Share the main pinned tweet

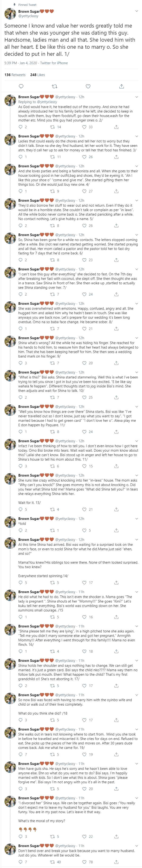pyautogui.click(x=121, y=87)
